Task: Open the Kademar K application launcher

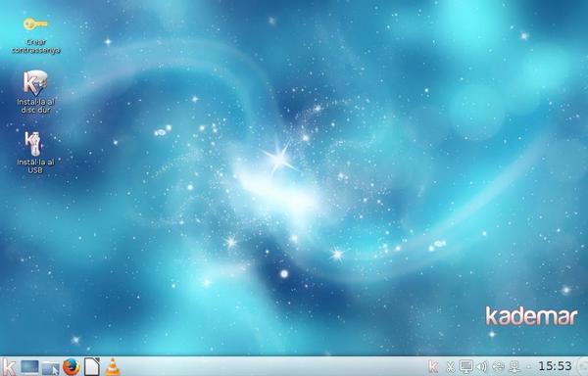Action: [x=9, y=366]
